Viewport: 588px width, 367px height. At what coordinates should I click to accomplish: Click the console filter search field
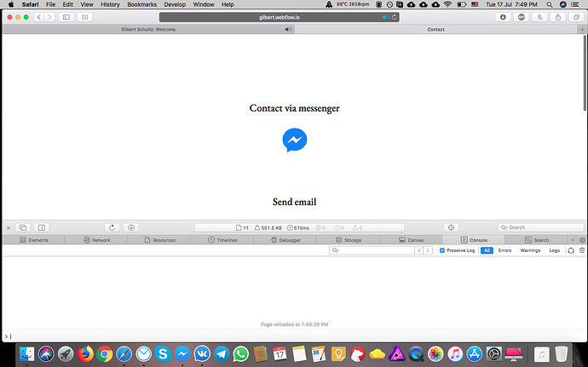pos(372,250)
